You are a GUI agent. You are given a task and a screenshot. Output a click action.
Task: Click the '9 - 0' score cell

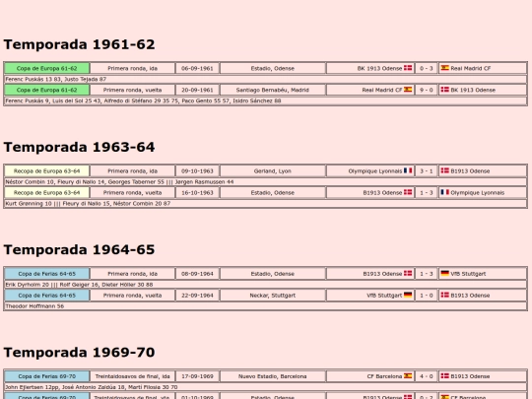pos(427,90)
